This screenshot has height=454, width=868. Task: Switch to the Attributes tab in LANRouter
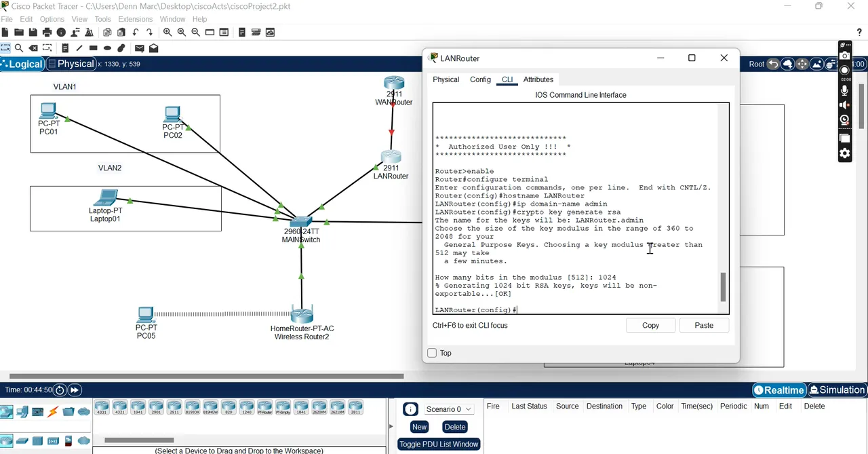point(538,79)
